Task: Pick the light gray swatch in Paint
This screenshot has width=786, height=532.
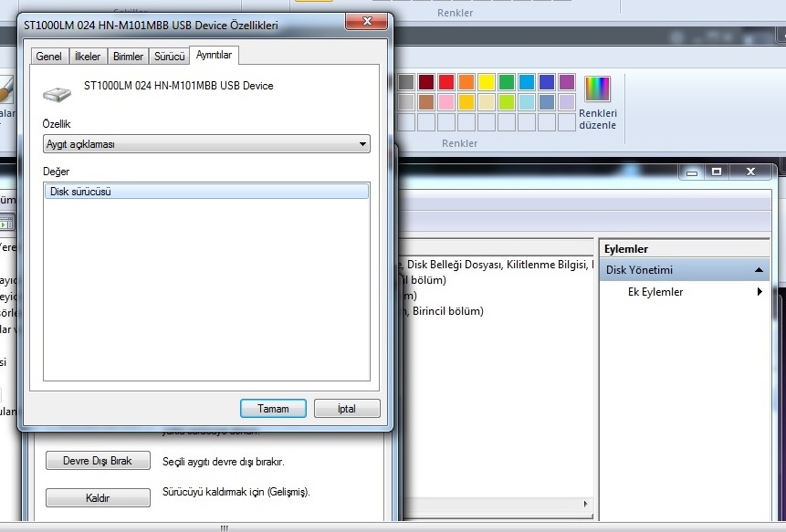Action: [x=406, y=102]
